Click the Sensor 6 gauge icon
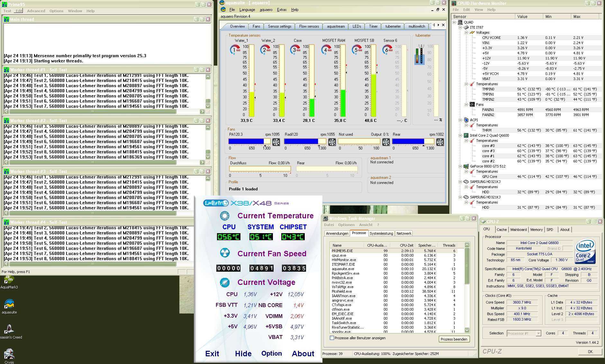 387,50
